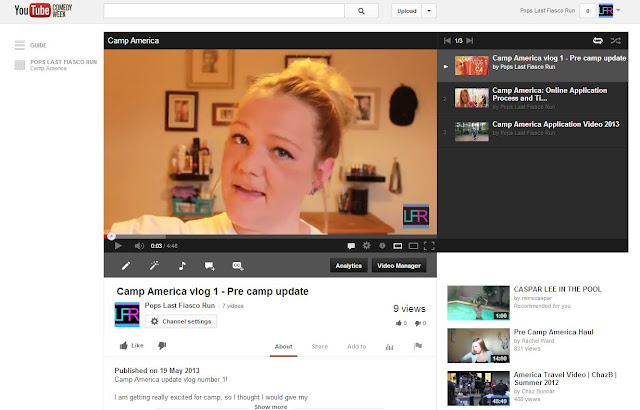Open the captions CC tool
The width and height of the screenshot is (640, 410).
pos(238,266)
